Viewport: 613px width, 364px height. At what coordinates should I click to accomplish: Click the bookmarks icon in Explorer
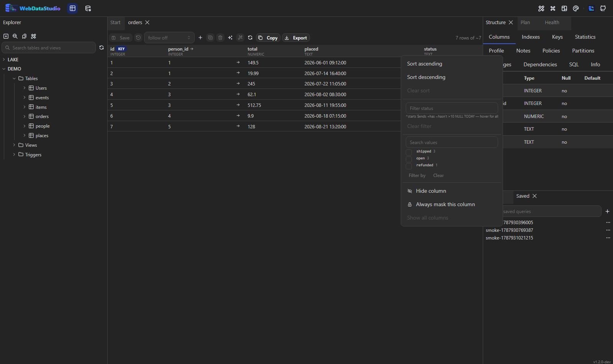click(x=24, y=36)
